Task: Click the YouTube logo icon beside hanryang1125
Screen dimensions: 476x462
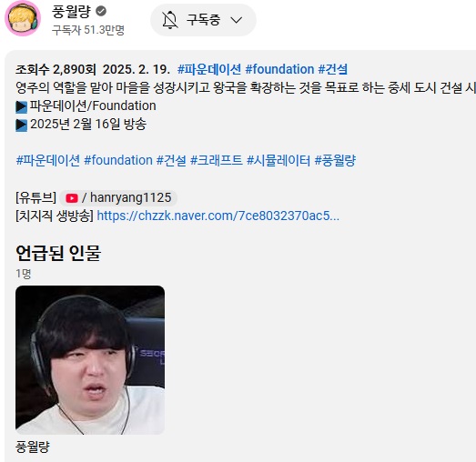Action: click(72, 198)
